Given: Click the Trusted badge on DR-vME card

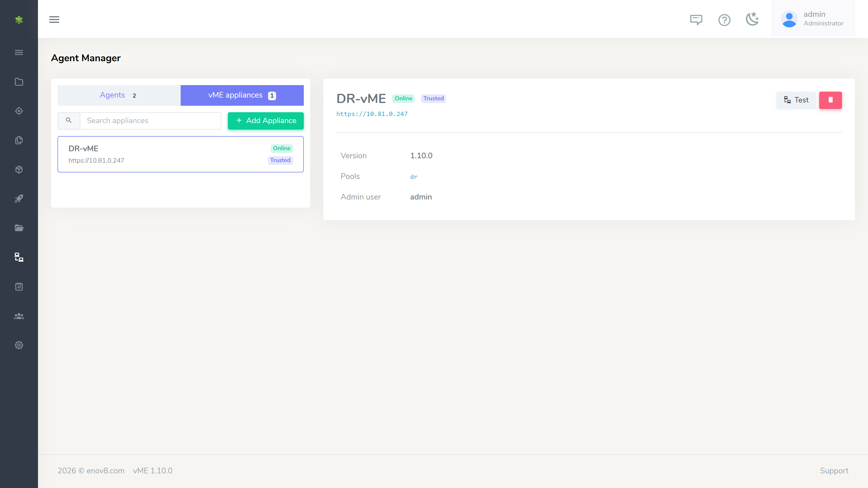Looking at the screenshot, I should point(280,160).
